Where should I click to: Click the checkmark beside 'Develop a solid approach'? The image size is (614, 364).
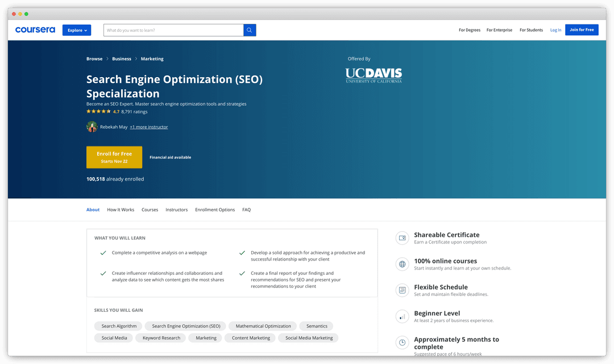[242, 253]
